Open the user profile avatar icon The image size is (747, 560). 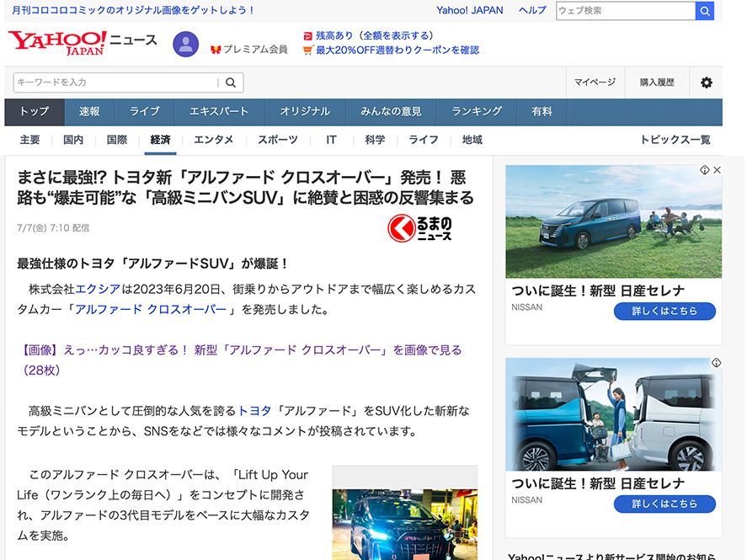pos(185,45)
